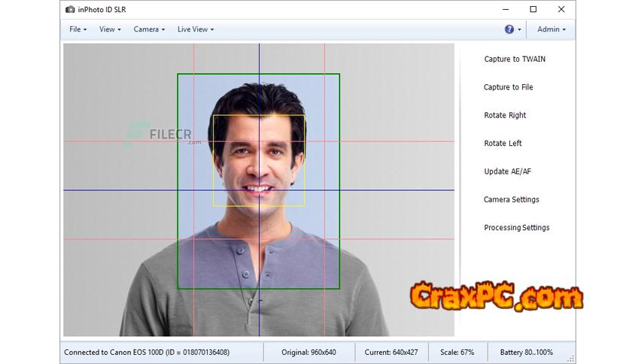629x364 pixels.
Task: Trigger Update AE/AF
Action: tap(507, 171)
